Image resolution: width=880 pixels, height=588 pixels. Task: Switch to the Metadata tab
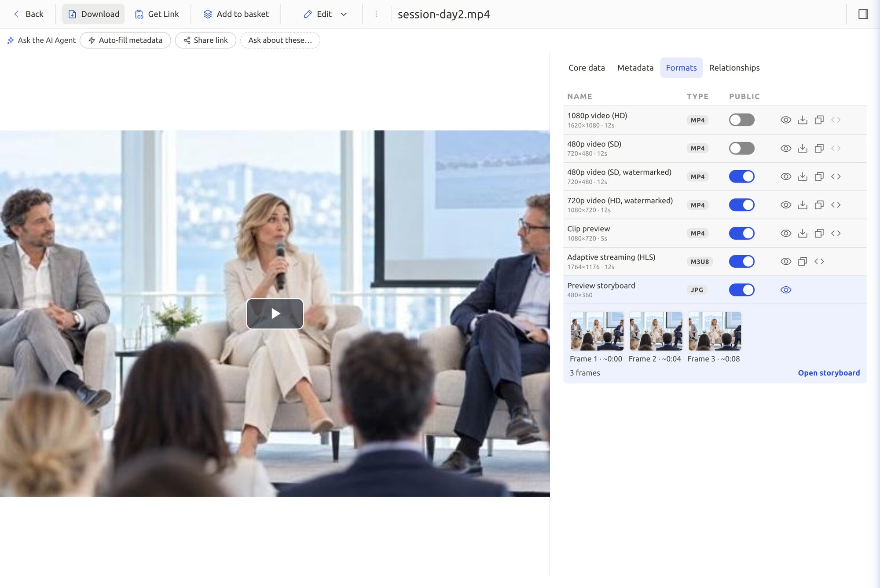click(x=635, y=68)
